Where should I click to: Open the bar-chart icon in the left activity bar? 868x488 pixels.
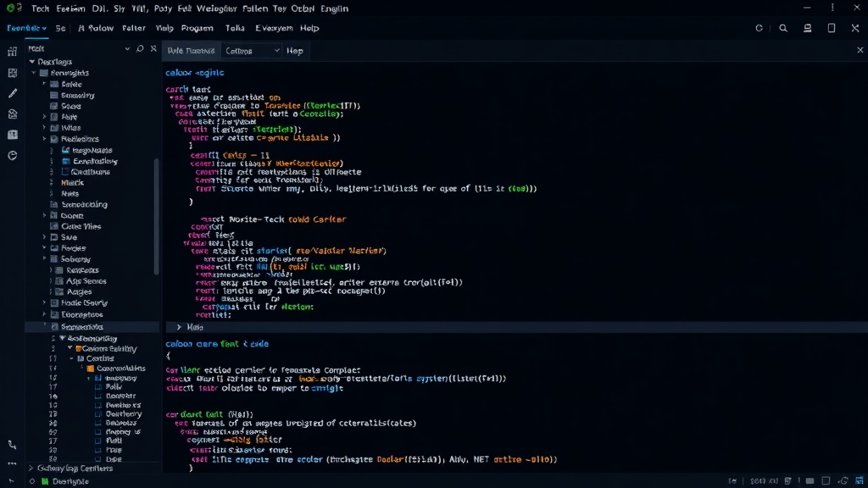coord(12,52)
